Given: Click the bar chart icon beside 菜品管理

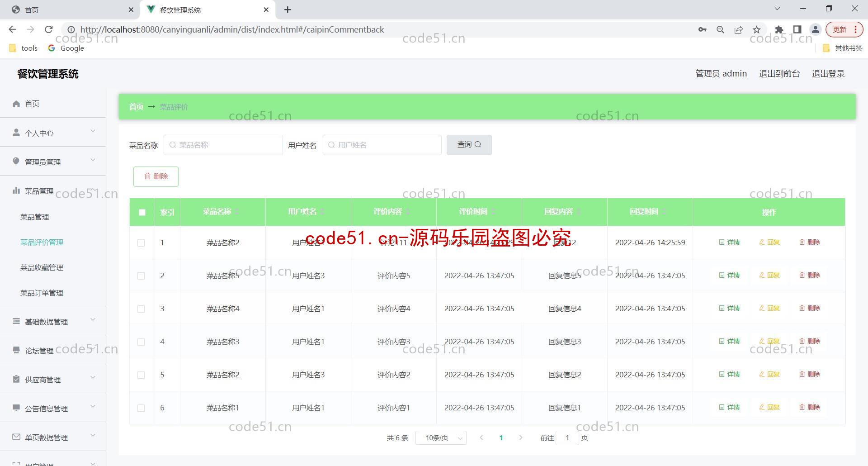Looking at the screenshot, I should pyautogui.click(x=16, y=190).
